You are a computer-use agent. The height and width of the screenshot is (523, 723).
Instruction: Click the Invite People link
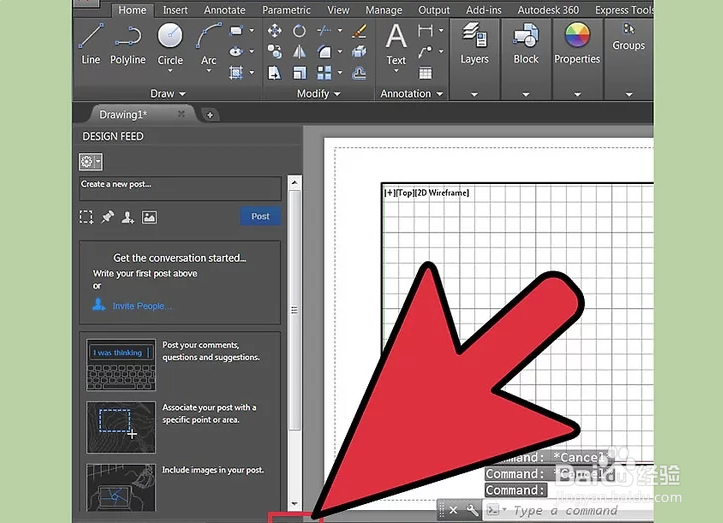(x=142, y=306)
